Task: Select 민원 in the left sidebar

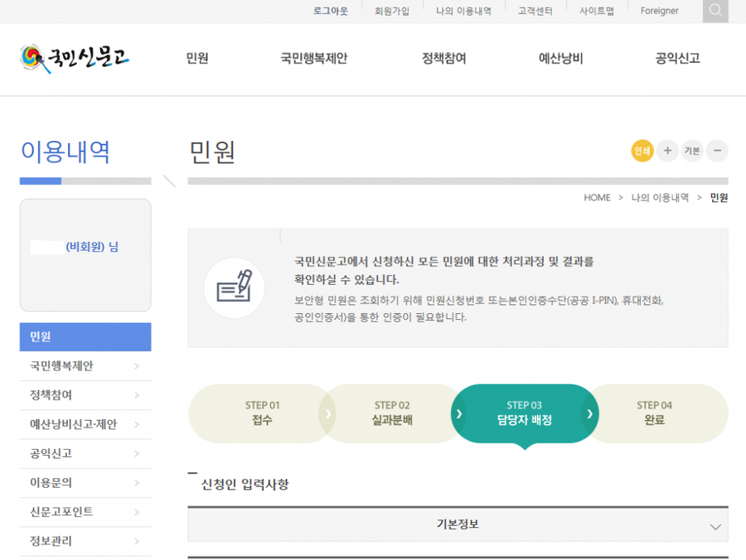Action: tap(85, 336)
